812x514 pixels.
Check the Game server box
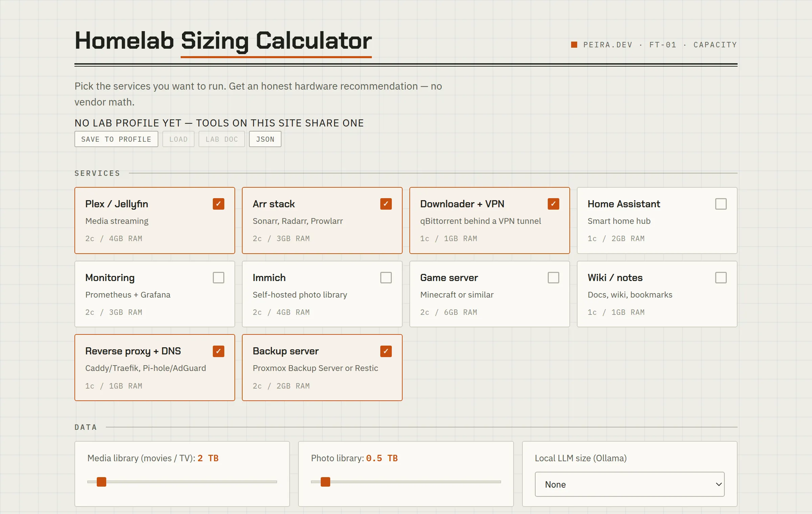554,278
